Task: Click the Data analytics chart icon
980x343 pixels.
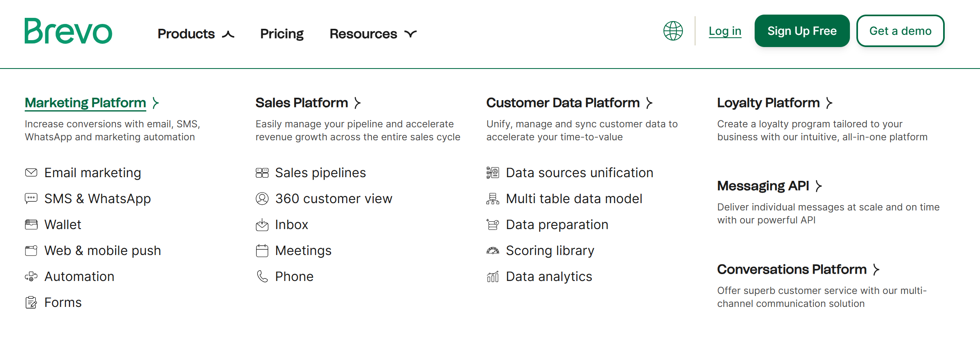Action: [493, 277]
